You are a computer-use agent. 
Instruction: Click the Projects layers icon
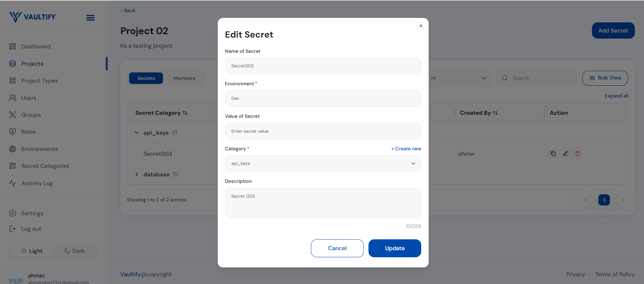13,64
